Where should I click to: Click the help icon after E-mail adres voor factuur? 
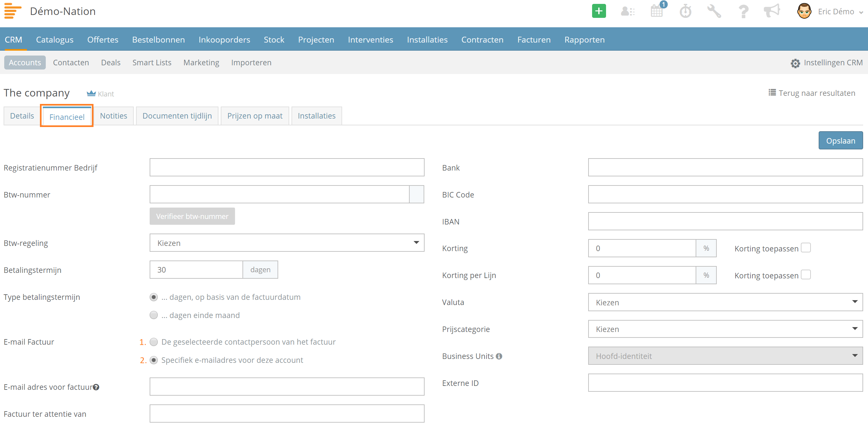96,387
